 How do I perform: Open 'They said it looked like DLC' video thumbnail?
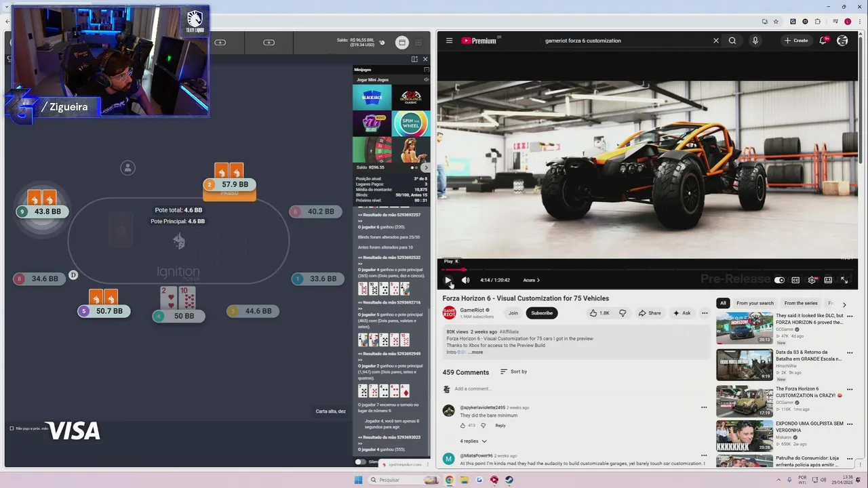click(x=745, y=328)
